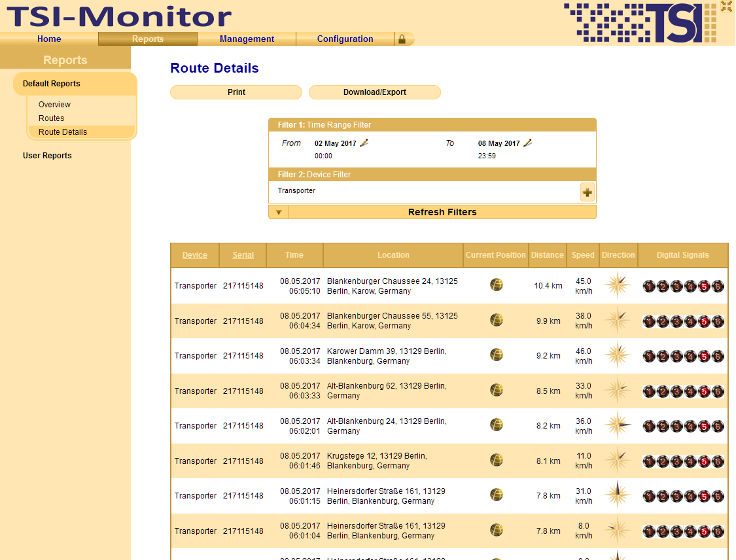Select Route Details in the sidebar
The image size is (736, 560).
[x=81, y=132]
